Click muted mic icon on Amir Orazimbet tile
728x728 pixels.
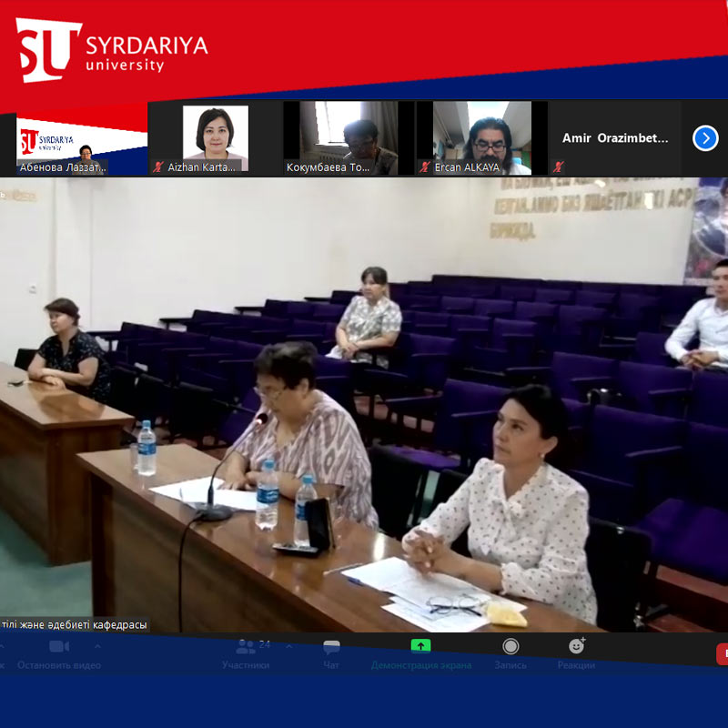(559, 167)
